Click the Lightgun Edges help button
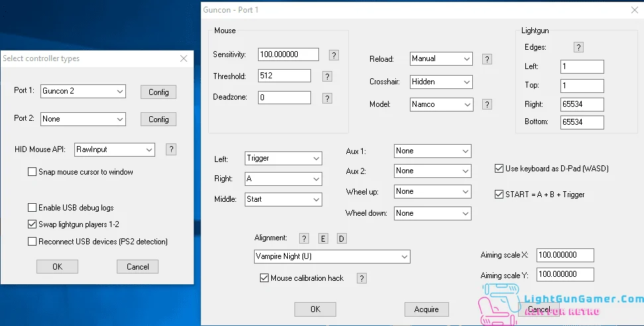 click(x=578, y=47)
